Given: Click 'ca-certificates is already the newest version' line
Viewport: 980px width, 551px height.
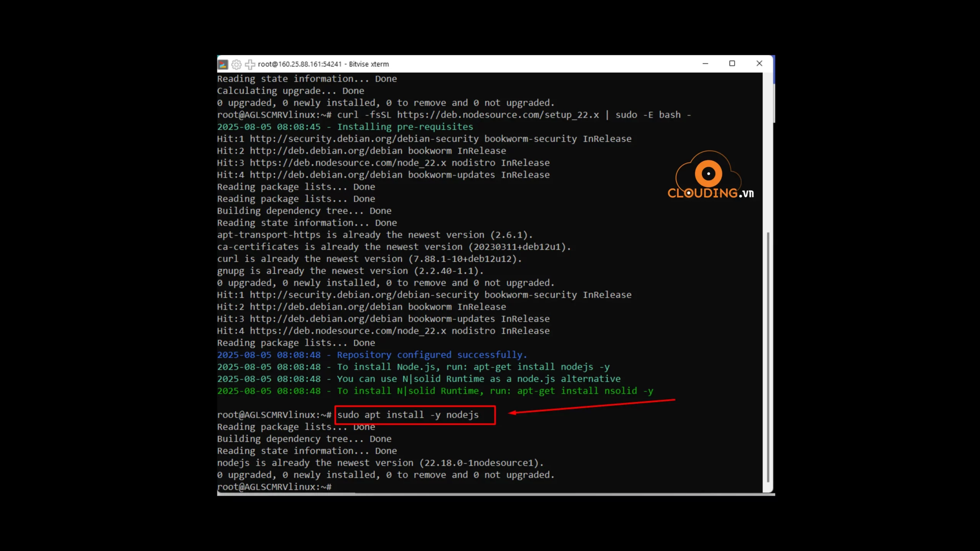Looking at the screenshot, I should click(x=394, y=247).
